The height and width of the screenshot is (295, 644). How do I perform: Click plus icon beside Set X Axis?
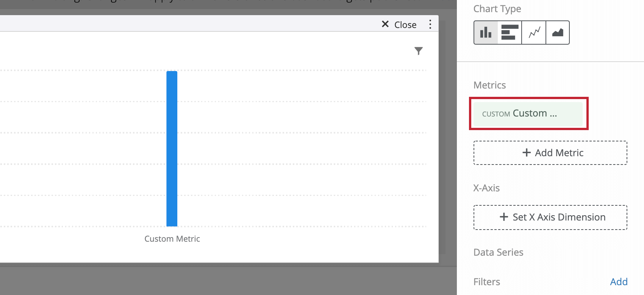[x=504, y=217]
